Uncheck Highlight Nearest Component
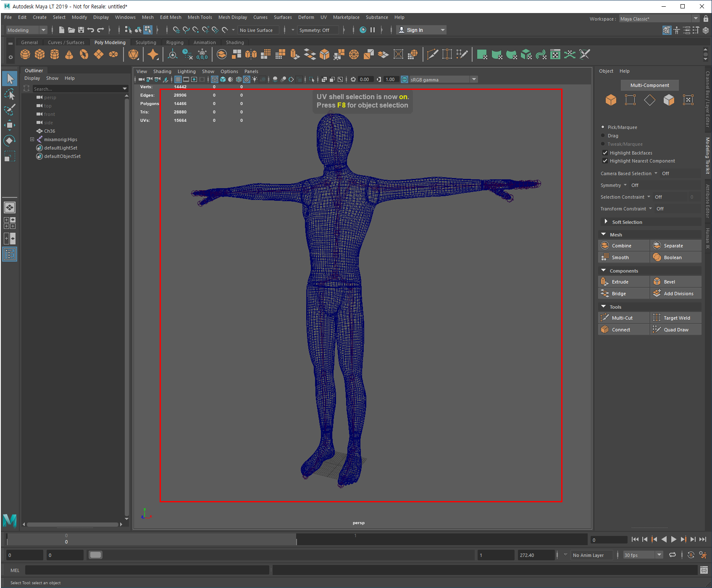 tap(605, 161)
